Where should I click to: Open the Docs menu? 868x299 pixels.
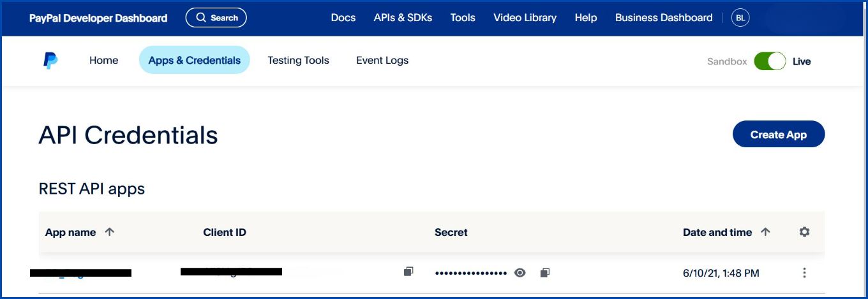point(343,18)
